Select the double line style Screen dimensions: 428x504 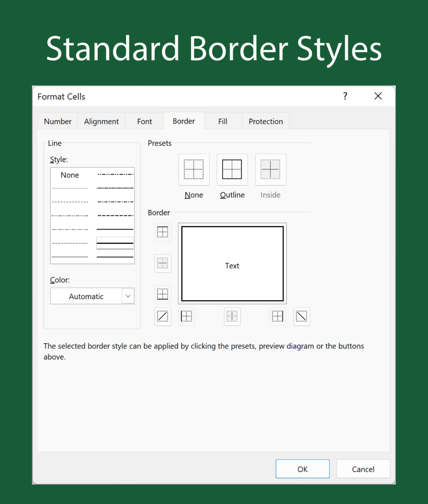coord(115,257)
